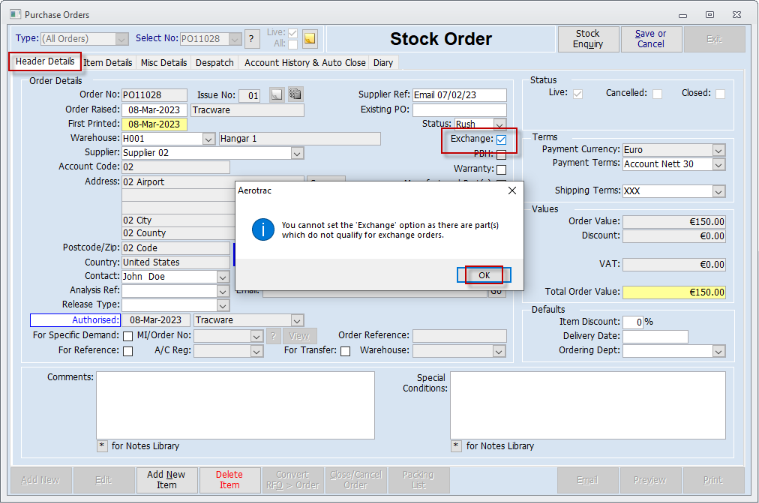
Task: Click the Existing PO input field
Action: coord(459,110)
